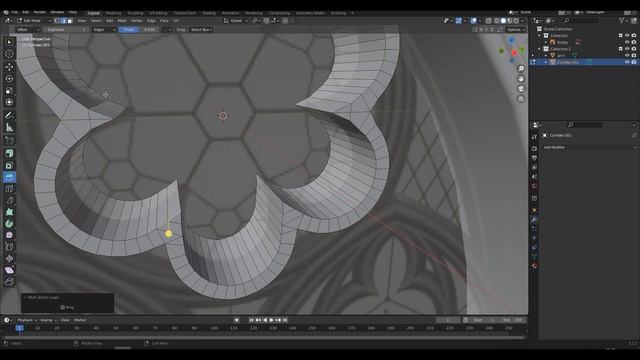The width and height of the screenshot is (640, 360).
Task: Open the Playback dropdown in timeline
Action: point(27,320)
